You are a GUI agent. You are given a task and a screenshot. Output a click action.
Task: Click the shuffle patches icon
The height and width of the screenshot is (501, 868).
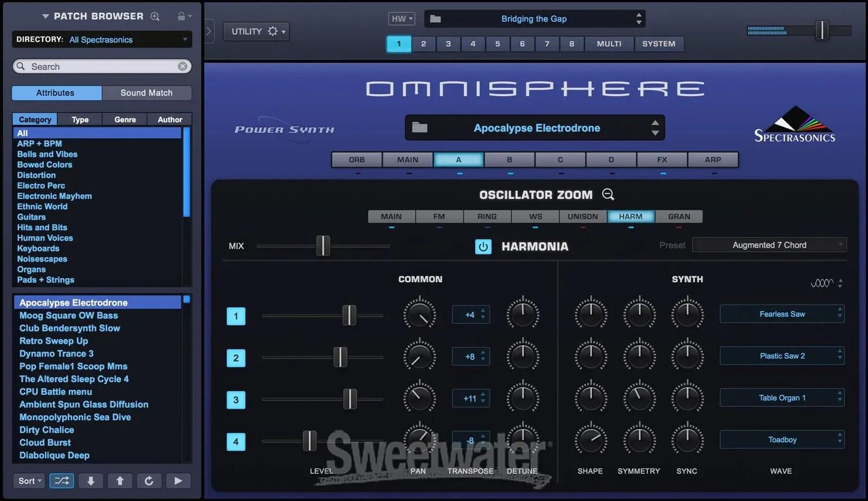[61, 481]
